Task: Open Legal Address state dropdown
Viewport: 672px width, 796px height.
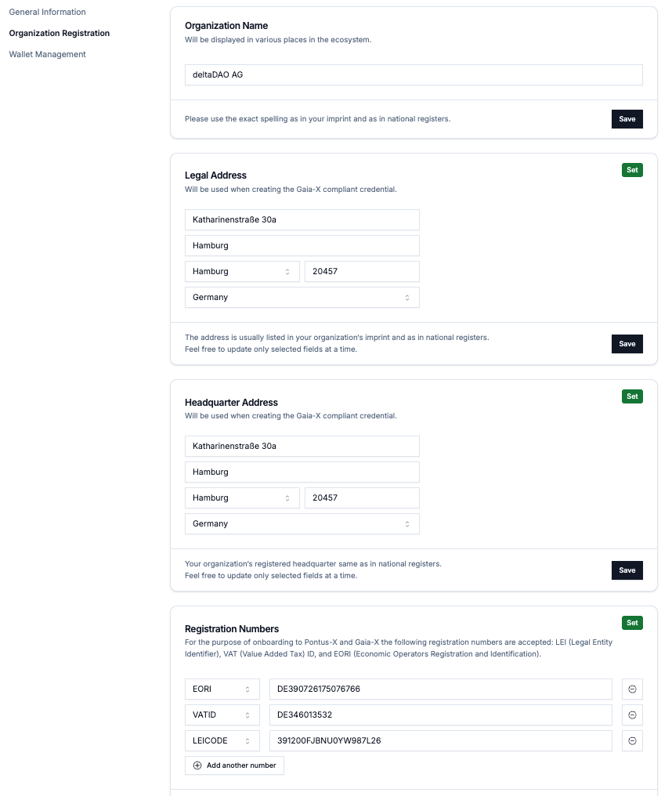Action: 242,272
